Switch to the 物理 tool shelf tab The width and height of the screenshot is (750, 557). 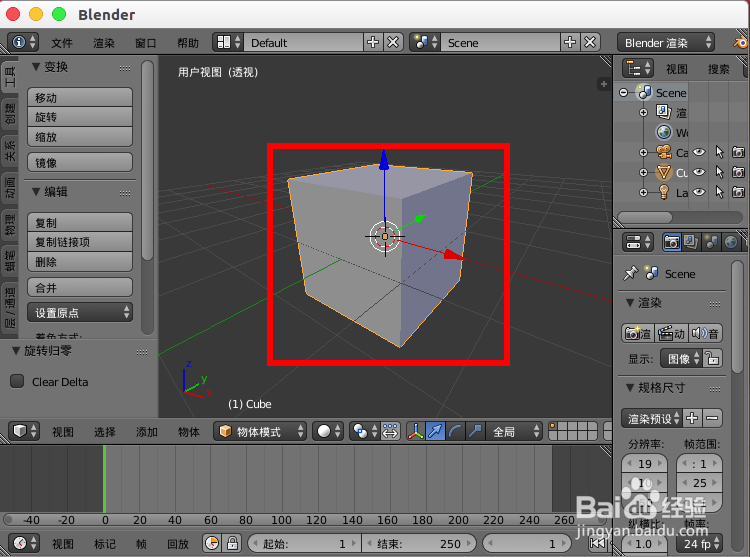click(x=9, y=224)
